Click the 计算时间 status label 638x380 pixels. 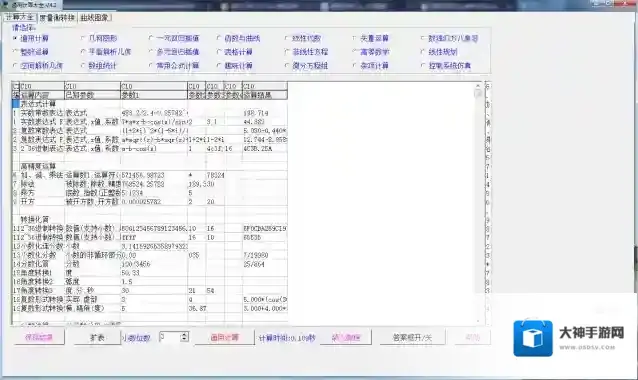pos(287,338)
